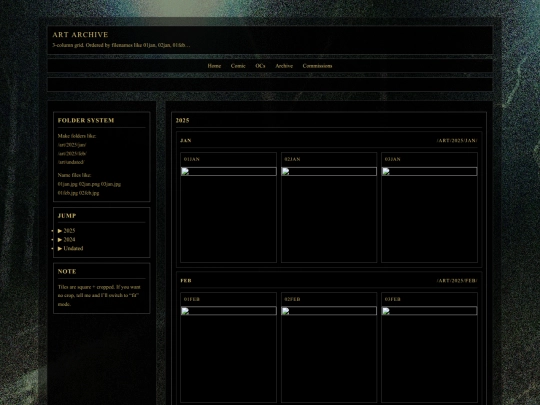
Task: Click the 02JAN broken image thumbnail
Action: tap(329, 172)
